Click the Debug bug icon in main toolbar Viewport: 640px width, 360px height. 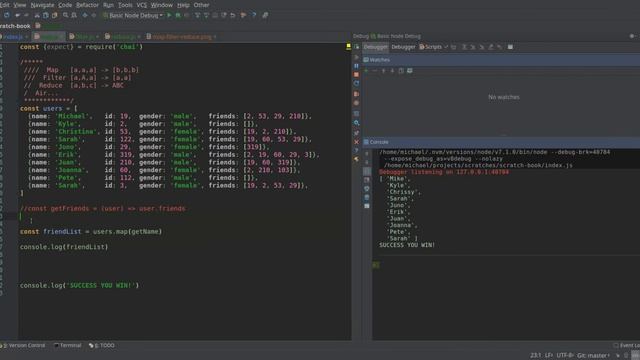178,15
